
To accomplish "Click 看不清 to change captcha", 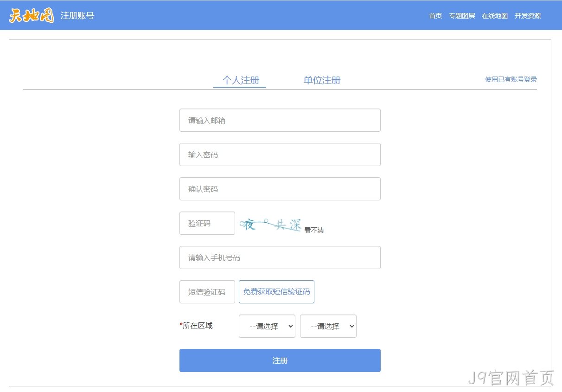I will 314,230.
